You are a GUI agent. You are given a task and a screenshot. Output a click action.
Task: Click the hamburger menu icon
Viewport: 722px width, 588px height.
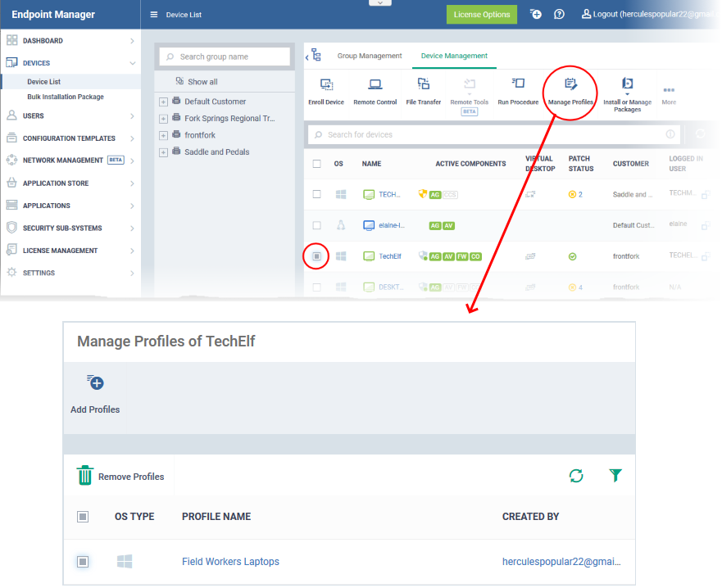154,15
